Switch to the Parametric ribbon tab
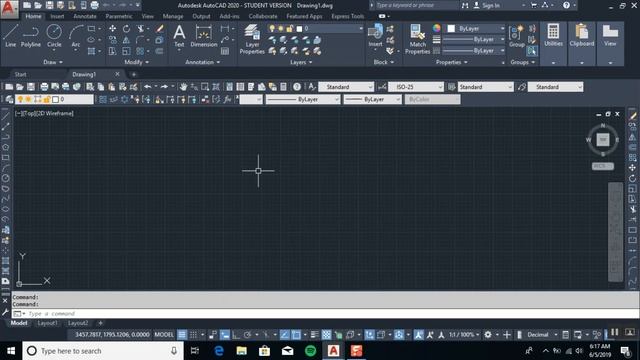Screen dimensions: 640x360 [x=119, y=16]
